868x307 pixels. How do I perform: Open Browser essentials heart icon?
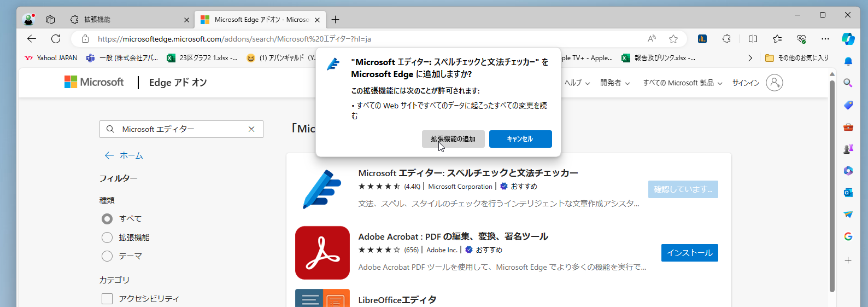[x=801, y=39]
